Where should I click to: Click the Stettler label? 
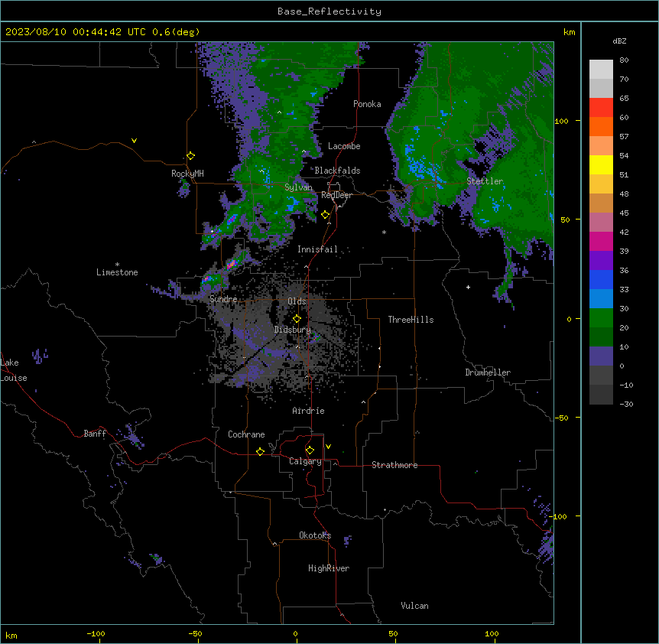pos(485,181)
